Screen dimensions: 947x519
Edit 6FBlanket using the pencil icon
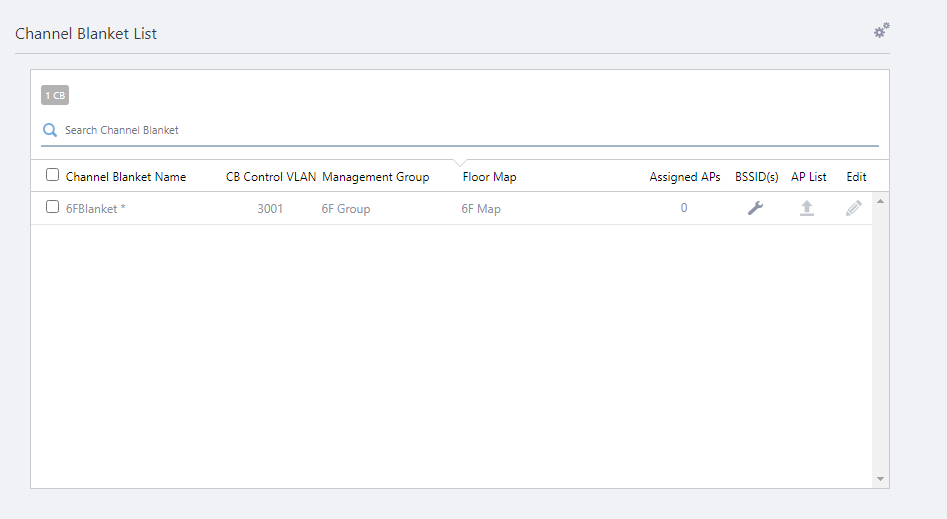pos(853,208)
